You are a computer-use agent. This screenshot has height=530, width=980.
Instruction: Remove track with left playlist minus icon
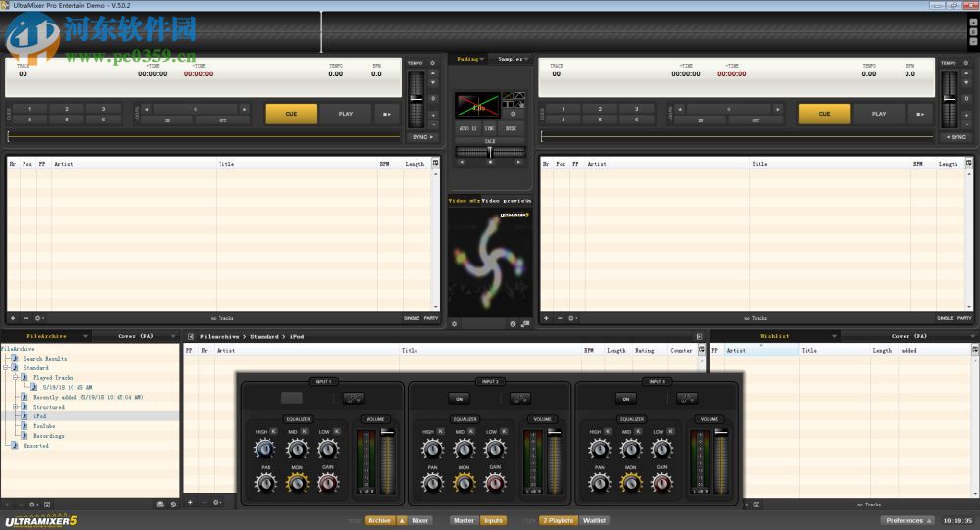click(x=26, y=318)
